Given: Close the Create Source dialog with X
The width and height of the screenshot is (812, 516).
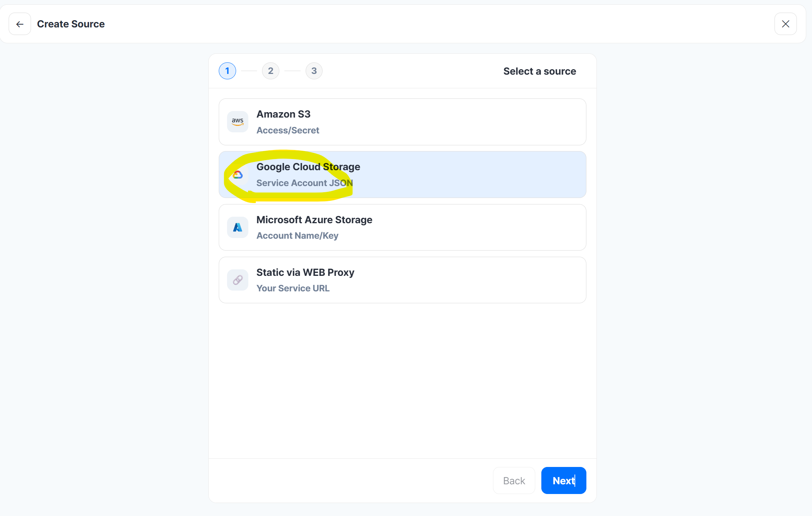Looking at the screenshot, I should coord(785,24).
